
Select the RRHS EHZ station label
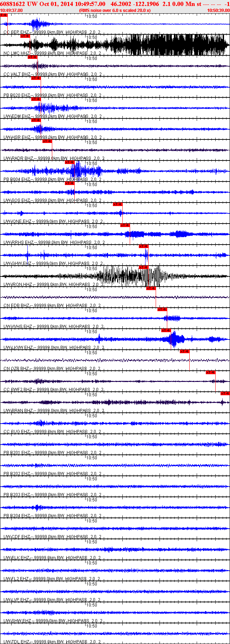click(x=54, y=242)
